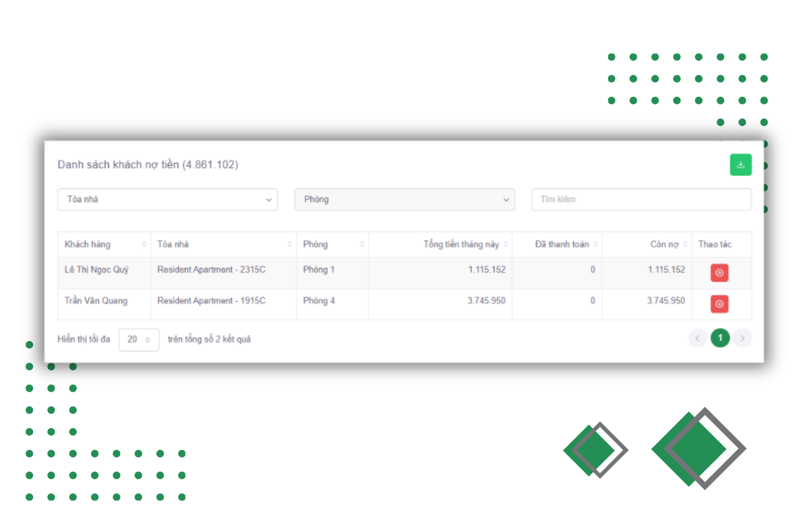This screenshot has height=532, width=800.
Task: Change the rows-per-page selector showing 20
Action: point(139,340)
